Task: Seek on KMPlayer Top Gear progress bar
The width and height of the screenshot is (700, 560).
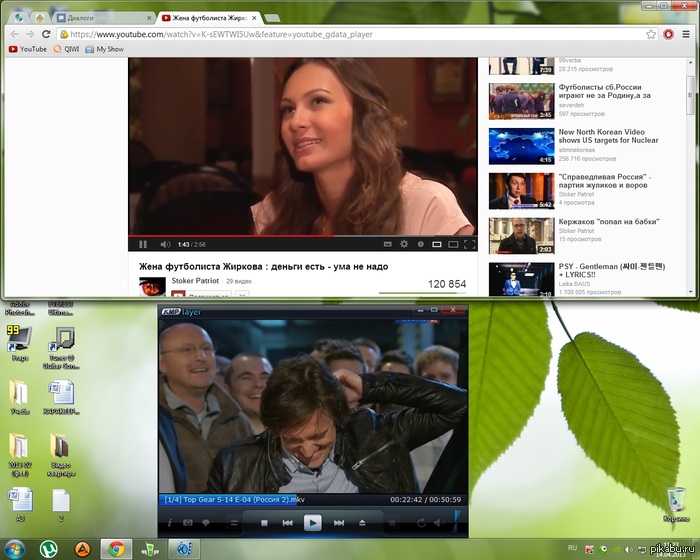Action: point(311,500)
